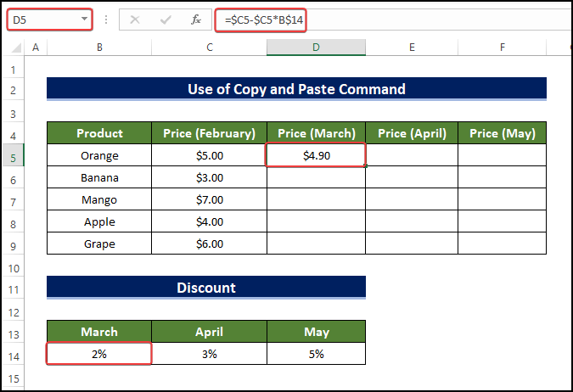
Task: Select column D header
Action: (316, 48)
